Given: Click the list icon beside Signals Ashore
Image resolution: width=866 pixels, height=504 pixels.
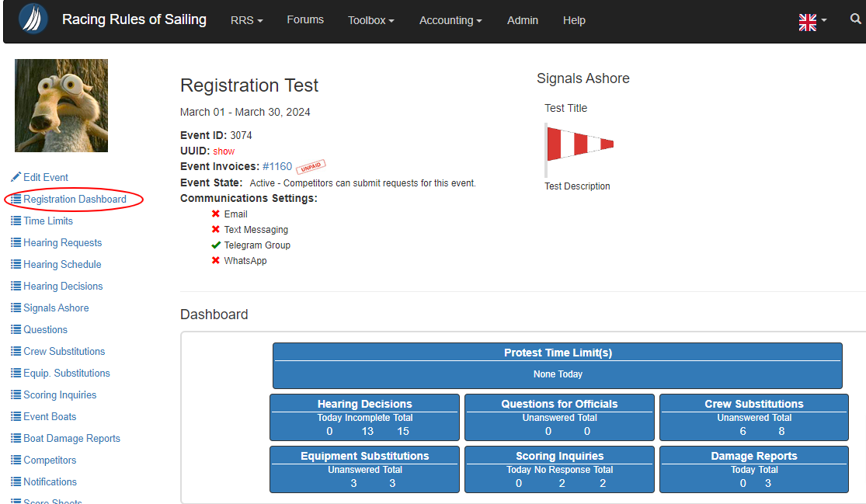Looking at the screenshot, I should (16, 308).
